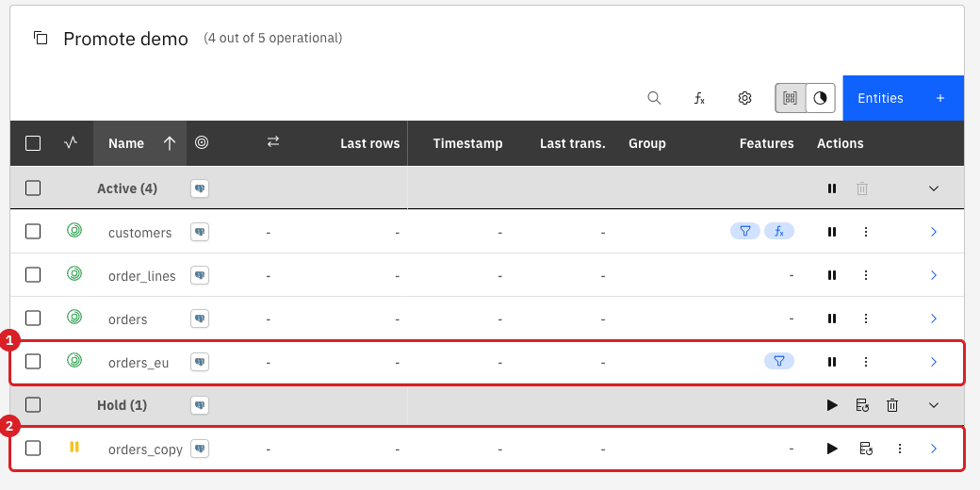The image size is (980, 490).
Task: Select the Active (4) group checkbox
Action: point(33,188)
